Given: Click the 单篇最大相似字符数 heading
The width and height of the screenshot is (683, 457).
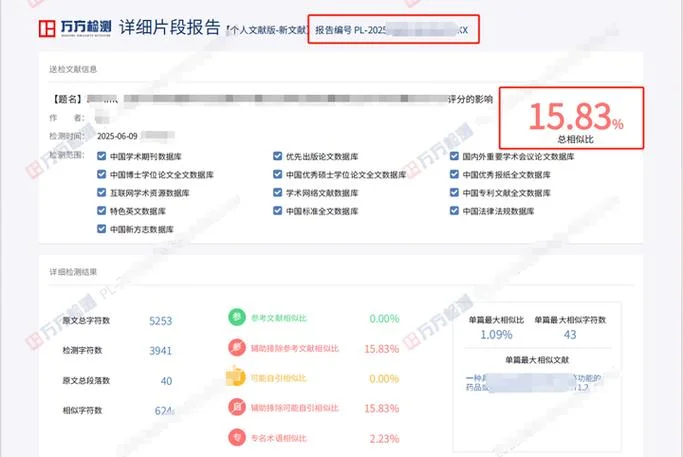Looking at the screenshot, I should coord(570,320).
